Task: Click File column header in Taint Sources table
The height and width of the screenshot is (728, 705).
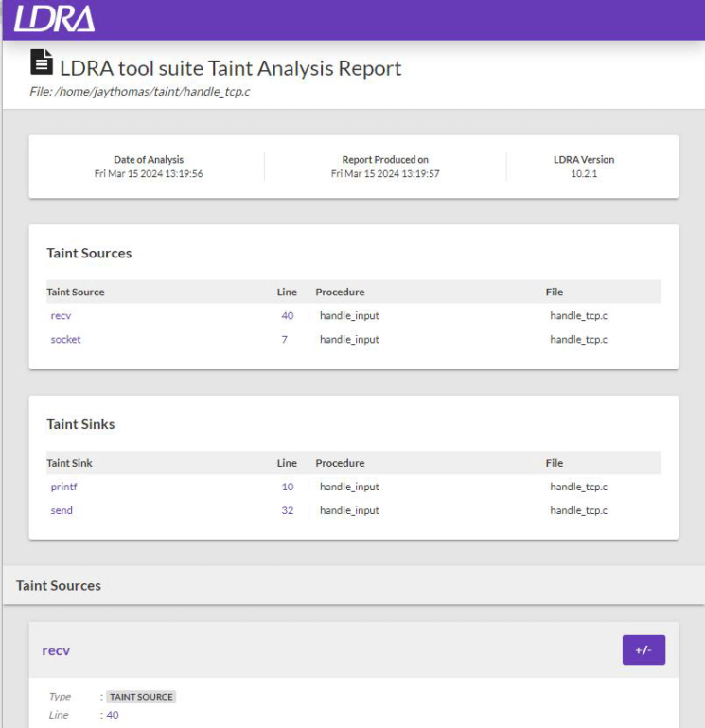Action: 555,292
